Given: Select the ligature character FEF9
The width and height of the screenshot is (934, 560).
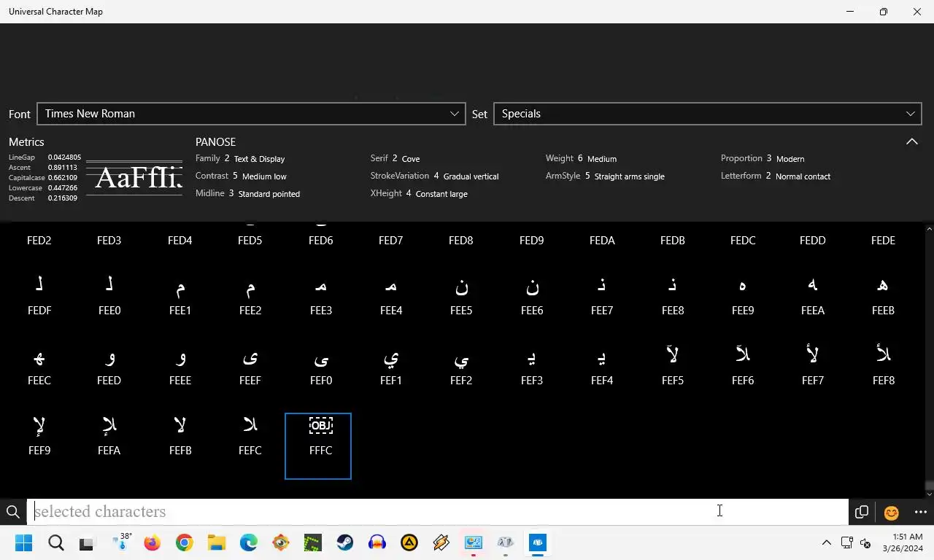Looking at the screenshot, I should [x=39, y=437].
